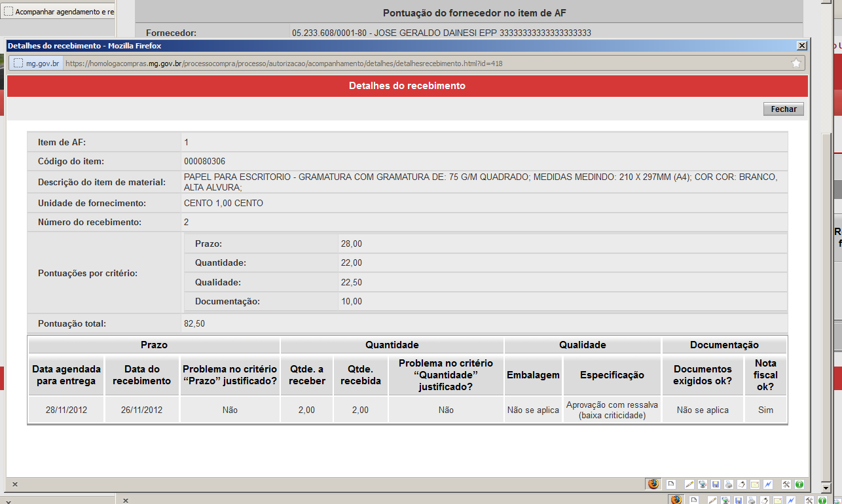
Task: Click the Documentação score 10,00
Action: pyautogui.click(x=351, y=302)
